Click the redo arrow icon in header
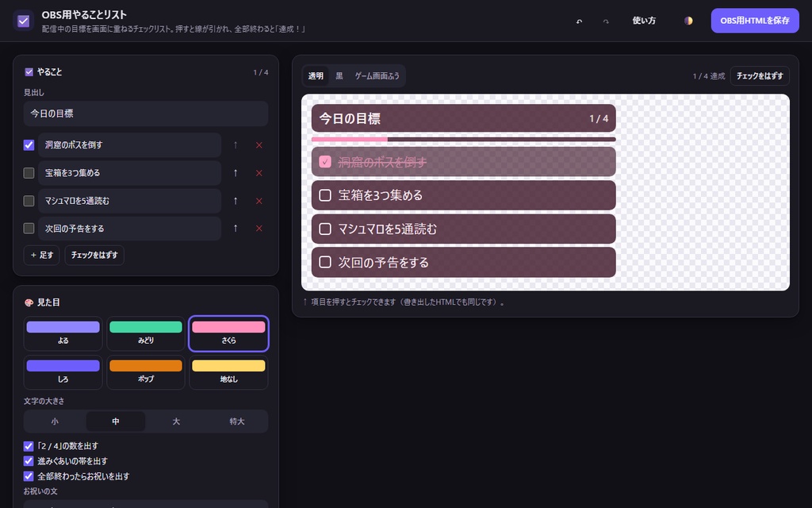Viewport: 812px width, 508px height. 606,21
